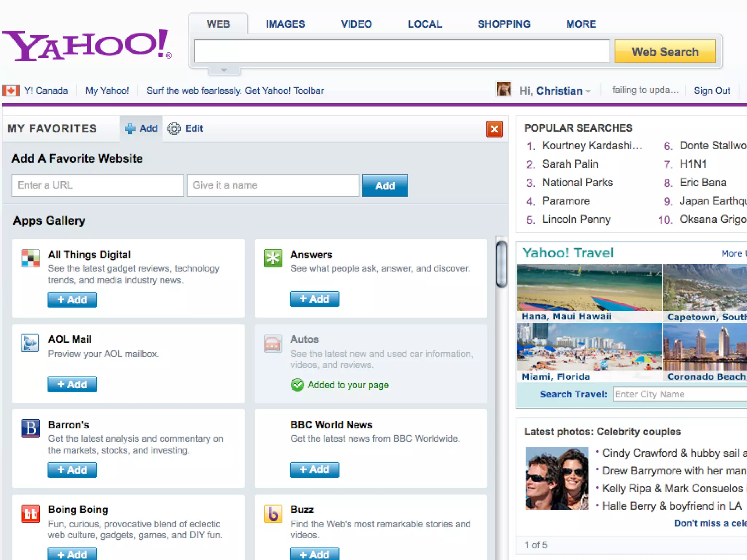Click the Buzz app icon
Viewport: 747px width, 560px height.
click(273, 514)
